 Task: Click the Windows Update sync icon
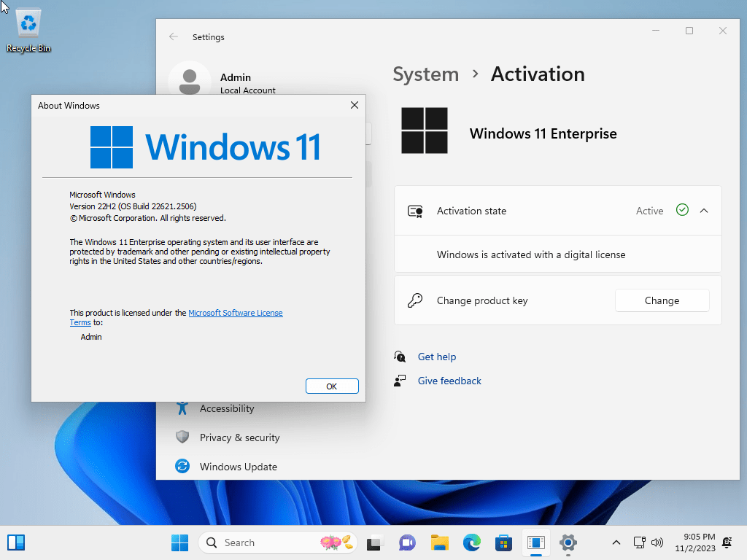[x=182, y=466]
